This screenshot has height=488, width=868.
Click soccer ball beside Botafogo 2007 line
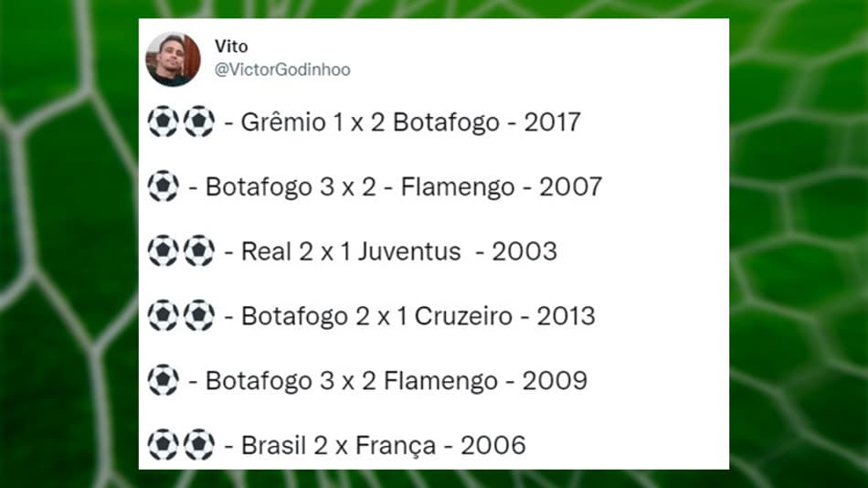[x=164, y=186]
